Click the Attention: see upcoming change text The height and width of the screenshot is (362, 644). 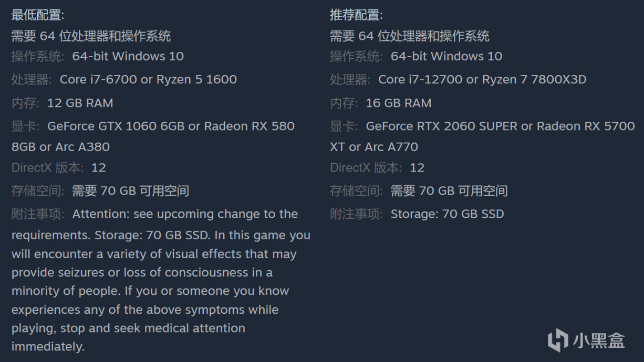[x=185, y=214]
